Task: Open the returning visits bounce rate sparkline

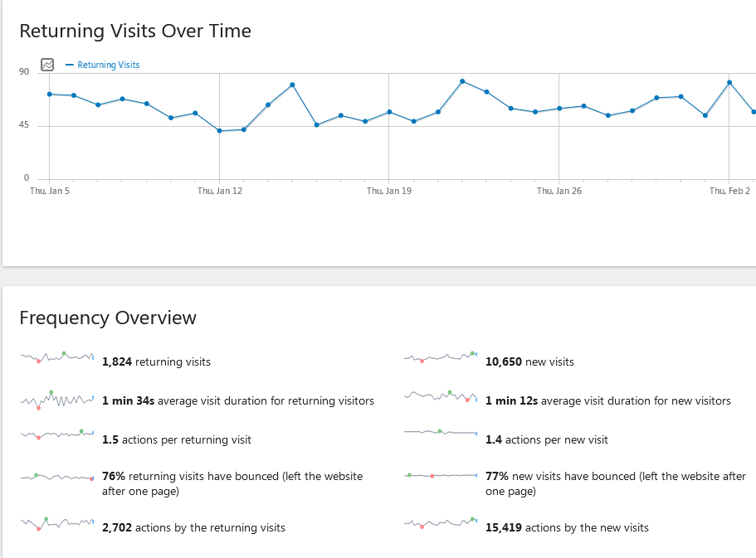Action: pos(57,477)
